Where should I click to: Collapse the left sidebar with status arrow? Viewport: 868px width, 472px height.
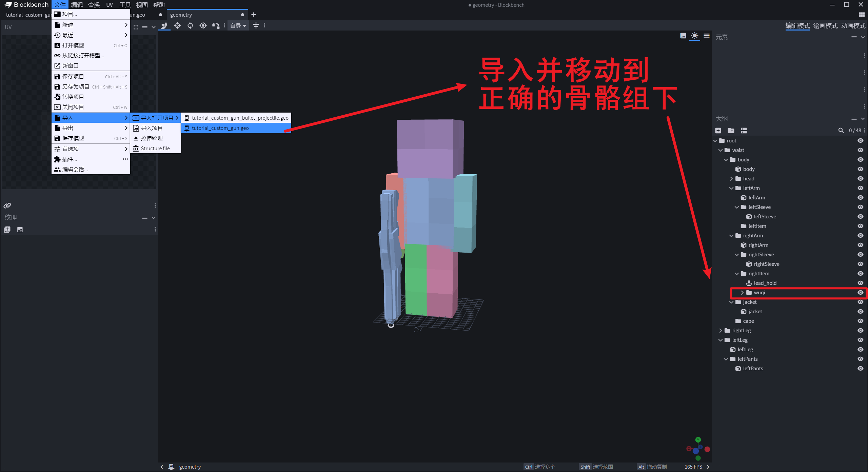(162, 467)
